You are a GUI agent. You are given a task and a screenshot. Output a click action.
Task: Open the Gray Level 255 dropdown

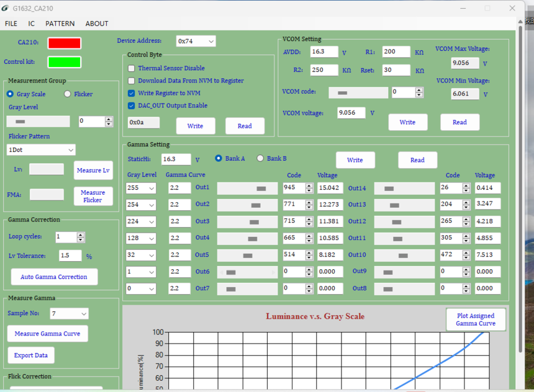click(x=141, y=188)
